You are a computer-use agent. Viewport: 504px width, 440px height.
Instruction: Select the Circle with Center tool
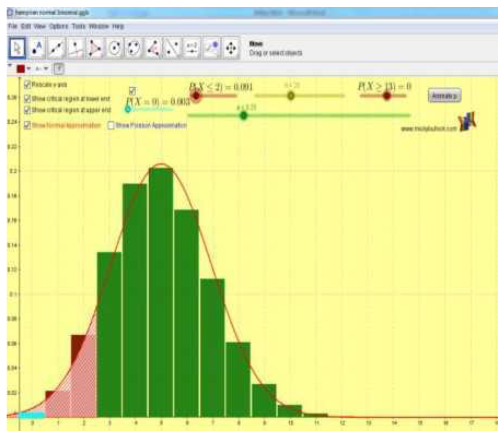click(114, 49)
